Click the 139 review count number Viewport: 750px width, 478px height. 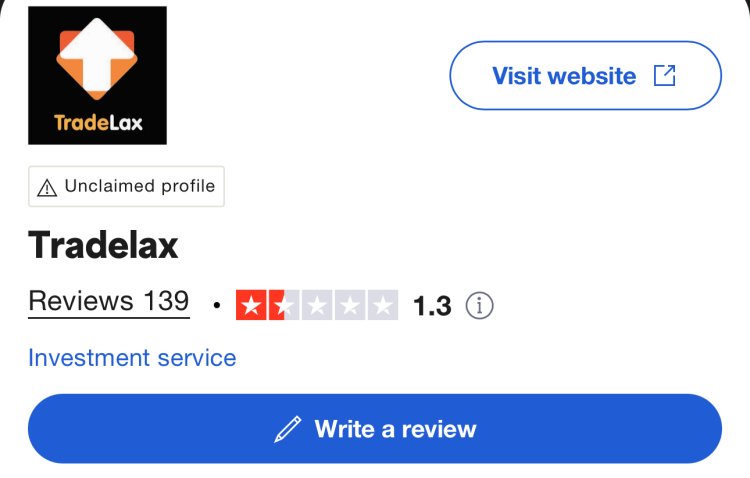[x=166, y=301]
